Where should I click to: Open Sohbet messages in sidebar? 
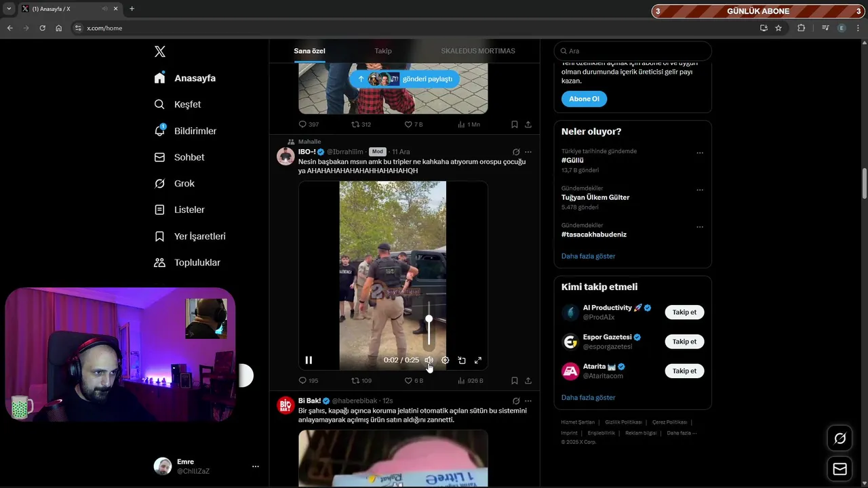click(179, 157)
